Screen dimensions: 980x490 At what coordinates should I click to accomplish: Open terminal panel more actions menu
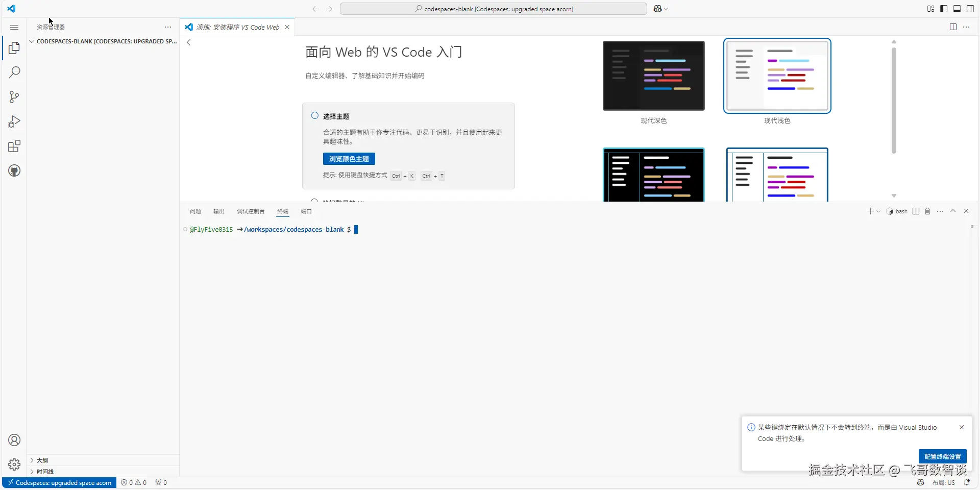pyautogui.click(x=940, y=211)
